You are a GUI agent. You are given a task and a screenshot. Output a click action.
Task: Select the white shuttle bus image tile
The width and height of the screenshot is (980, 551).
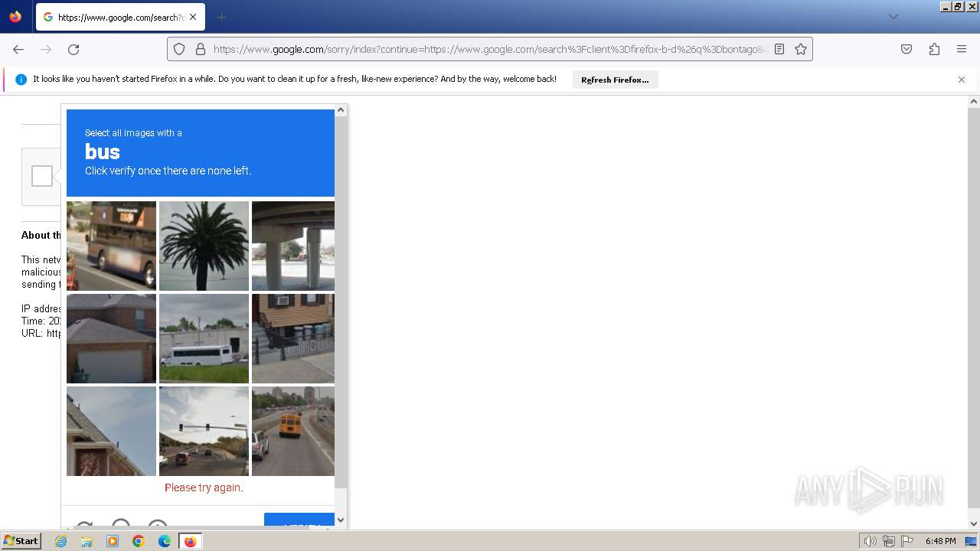tap(204, 338)
